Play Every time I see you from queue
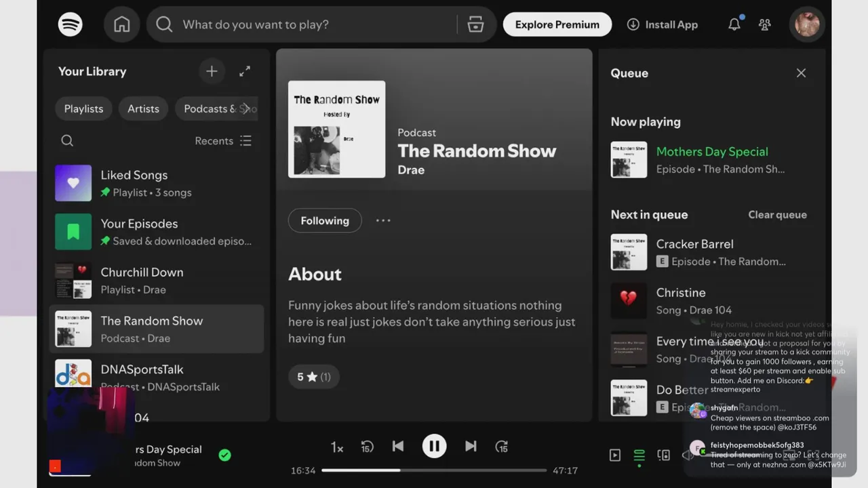868x488 pixels. pos(709,350)
